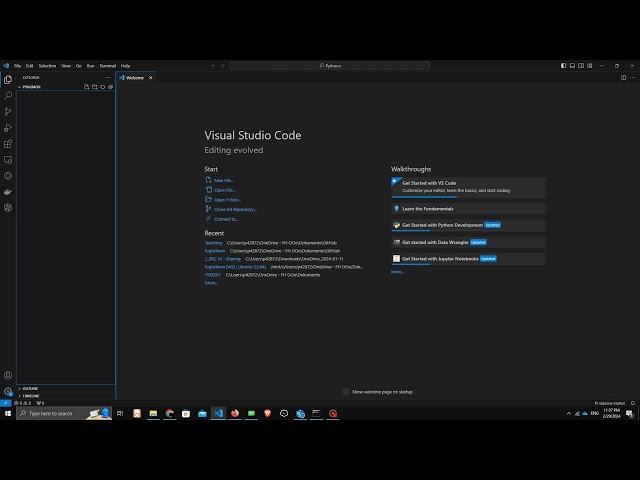Image resolution: width=640 pixels, height=480 pixels.
Task: Close the Welcome tab
Action: (151, 78)
